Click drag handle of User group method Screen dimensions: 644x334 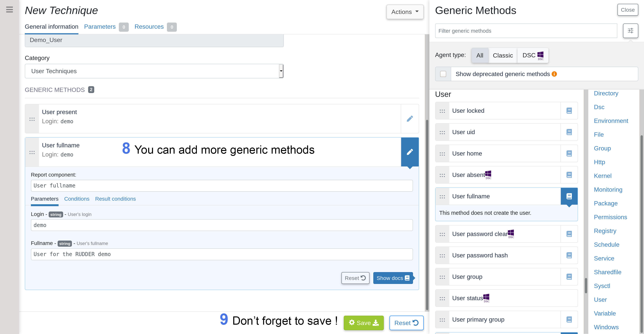click(x=442, y=277)
